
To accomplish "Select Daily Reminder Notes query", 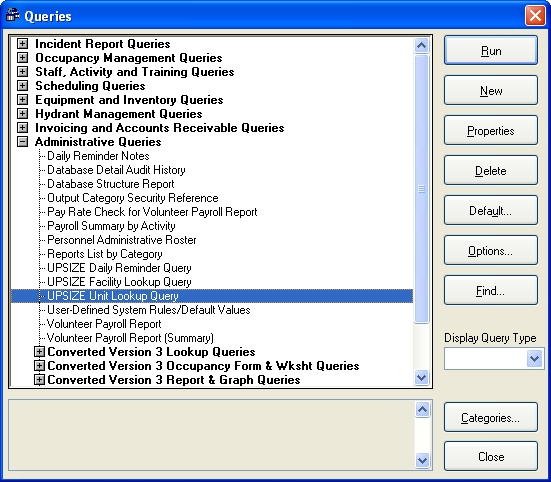I will point(98,156).
